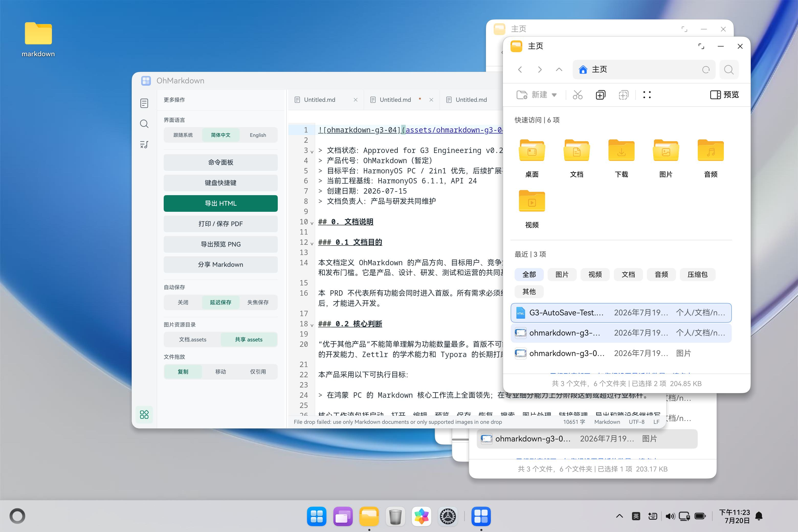The image size is (798, 532).
Task: Open 键盘快捷键 settings
Action: click(220, 183)
